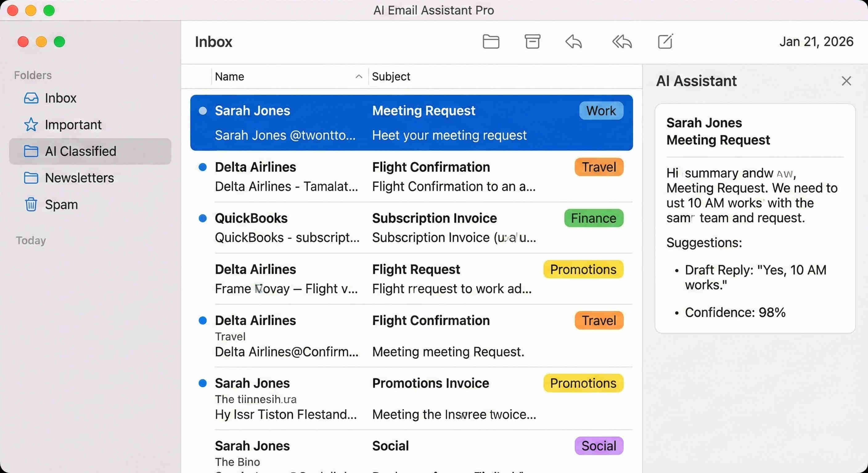Click the Social tag on last email
Screen dimensions: 868x473
[599, 446]
